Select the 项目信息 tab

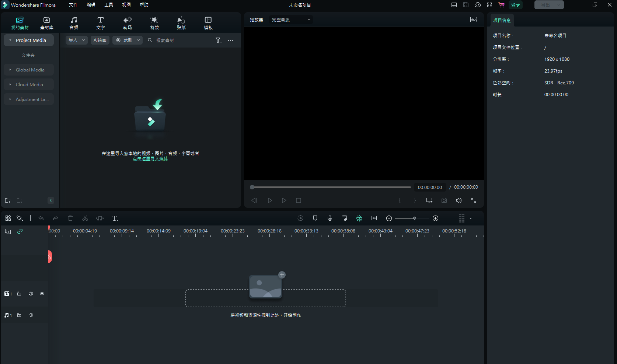(502, 20)
